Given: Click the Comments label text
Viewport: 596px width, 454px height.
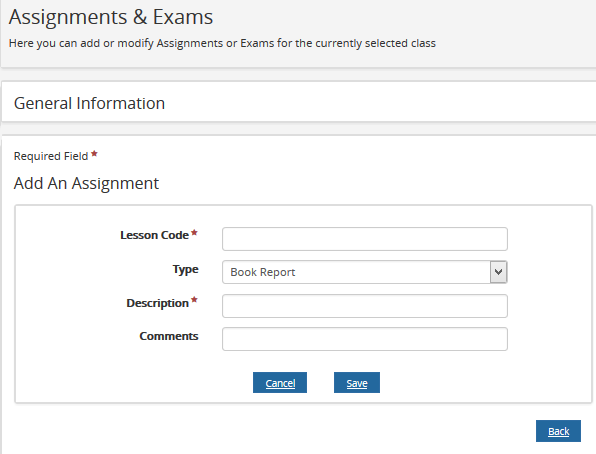Looking at the screenshot, I should (169, 336).
